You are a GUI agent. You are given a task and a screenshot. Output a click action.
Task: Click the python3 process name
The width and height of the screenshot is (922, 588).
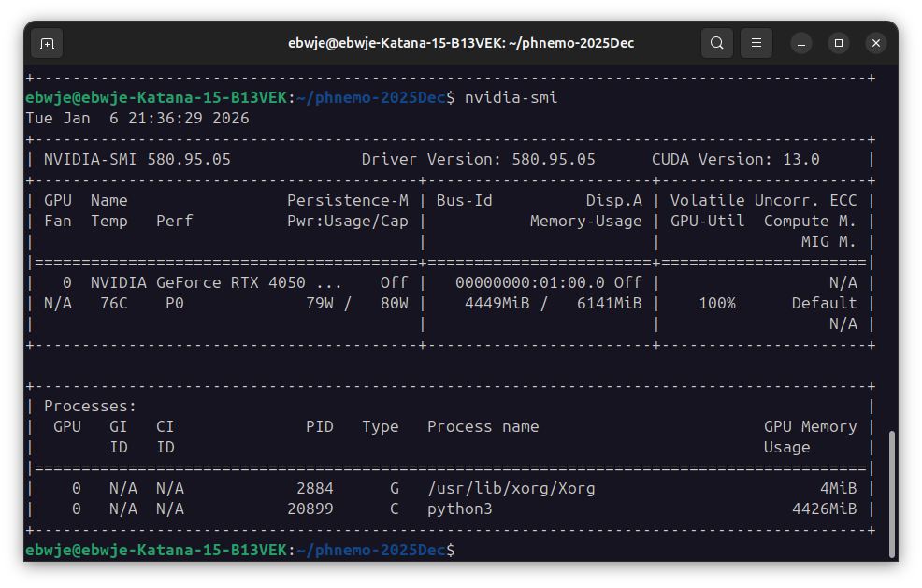coord(459,509)
